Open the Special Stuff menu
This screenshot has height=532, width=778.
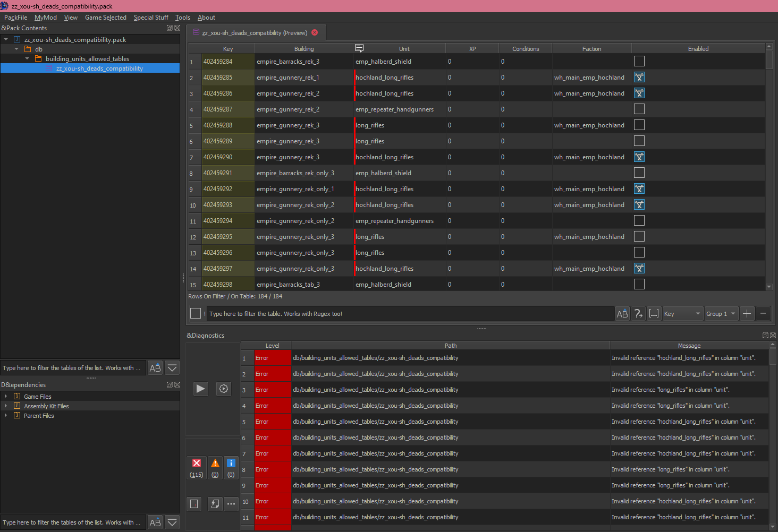pos(151,18)
